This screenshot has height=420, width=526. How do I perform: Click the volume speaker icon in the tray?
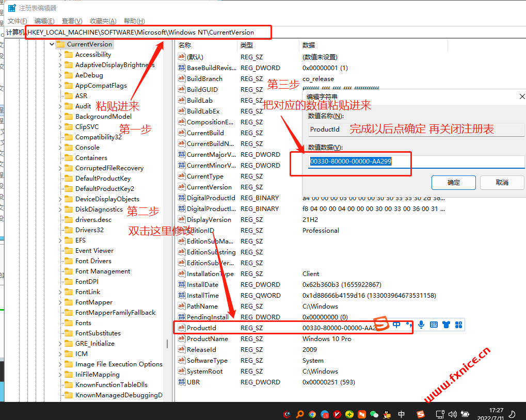pos(453,414)
